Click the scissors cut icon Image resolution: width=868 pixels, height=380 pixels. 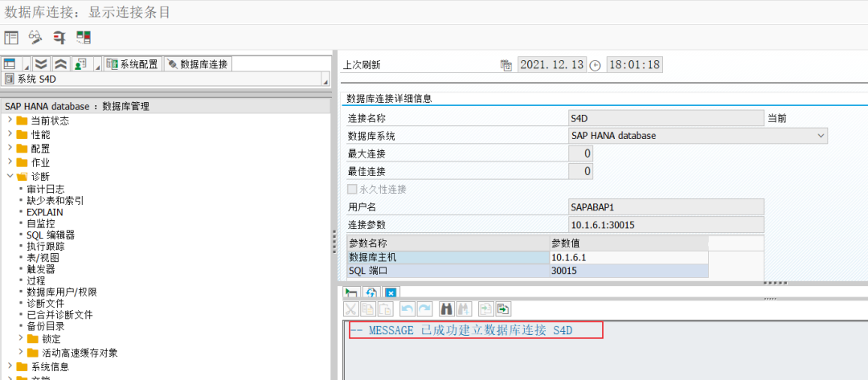coord(350,308)
